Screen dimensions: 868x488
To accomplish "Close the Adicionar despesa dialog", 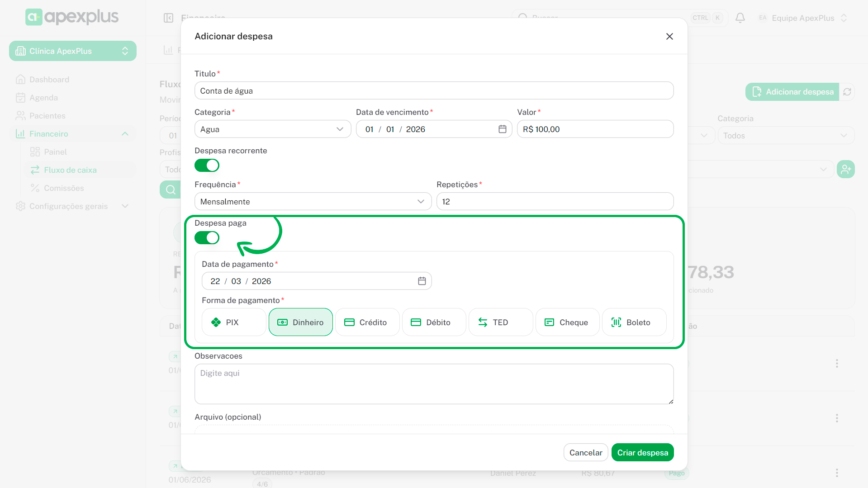I will [669, 36].
